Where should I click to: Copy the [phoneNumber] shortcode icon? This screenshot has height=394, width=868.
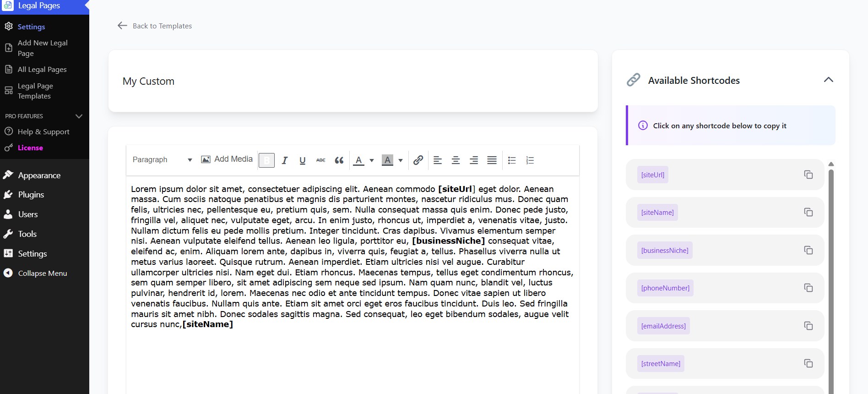point(808,288)
